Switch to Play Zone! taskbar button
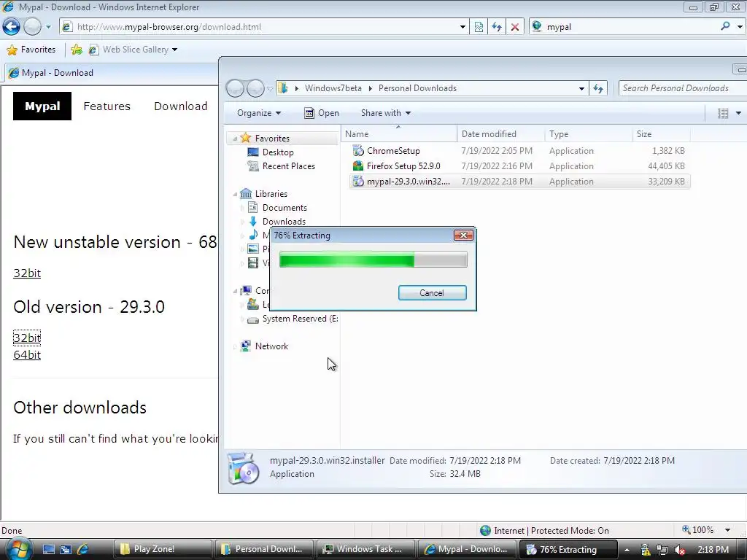 coord(163,549)
